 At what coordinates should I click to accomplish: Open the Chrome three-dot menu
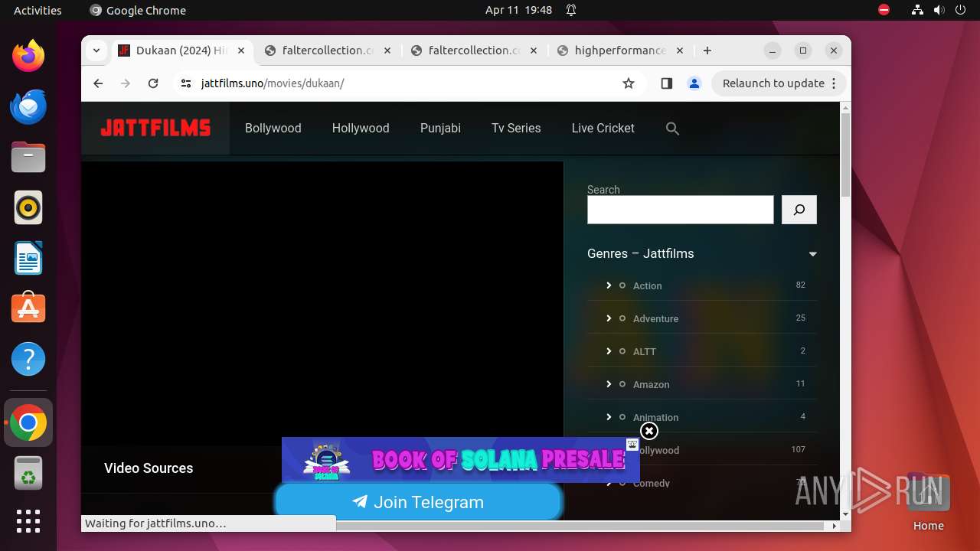coord(834,83)
